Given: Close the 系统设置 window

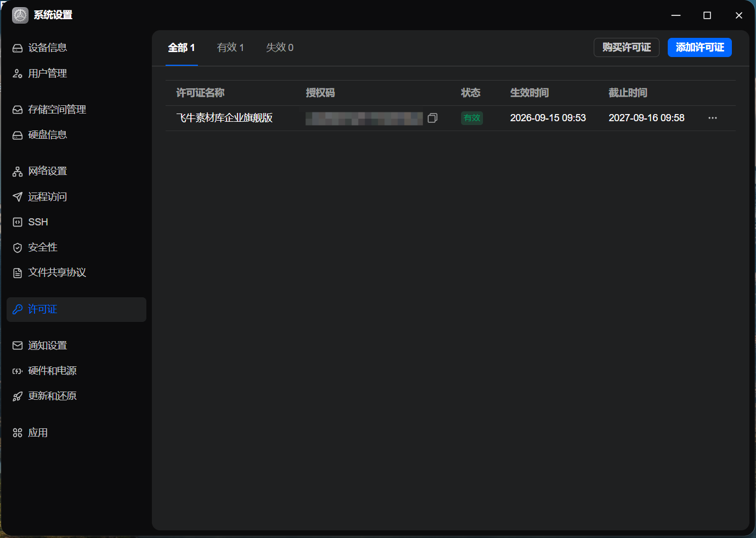Looking at the screenshot, I should pyautogui.click(x=739, y=15).
